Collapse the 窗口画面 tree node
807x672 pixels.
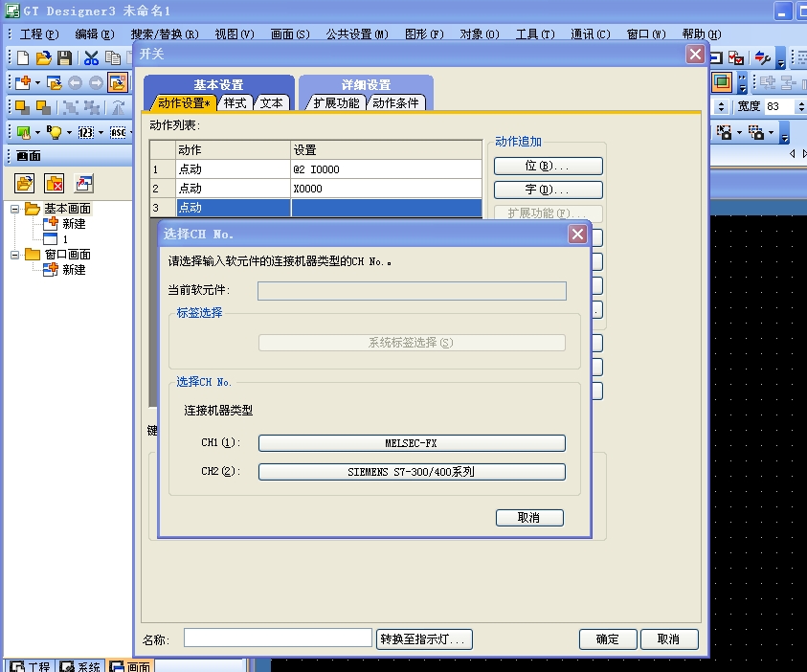pyautogui.click(x=15, y=255)
